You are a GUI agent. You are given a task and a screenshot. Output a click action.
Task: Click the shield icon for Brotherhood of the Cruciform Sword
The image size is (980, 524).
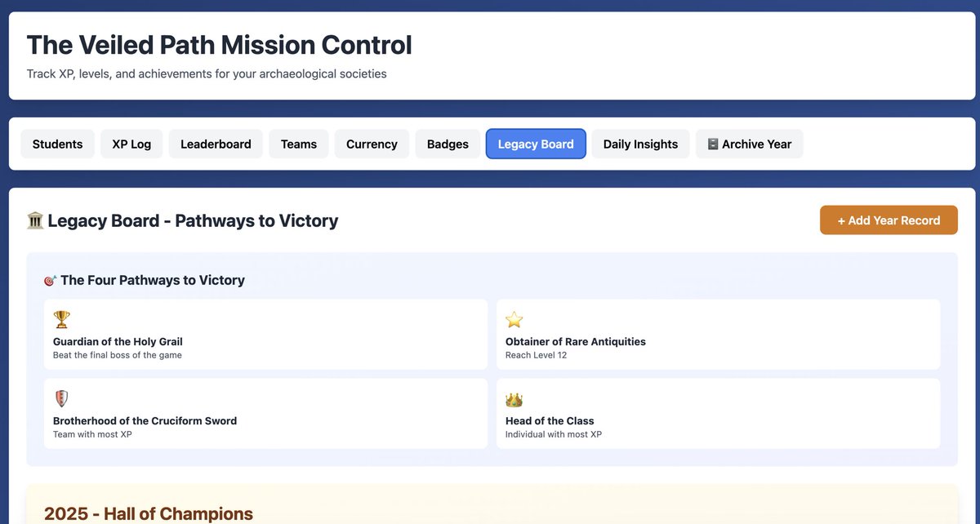click(x=61, y=398)
